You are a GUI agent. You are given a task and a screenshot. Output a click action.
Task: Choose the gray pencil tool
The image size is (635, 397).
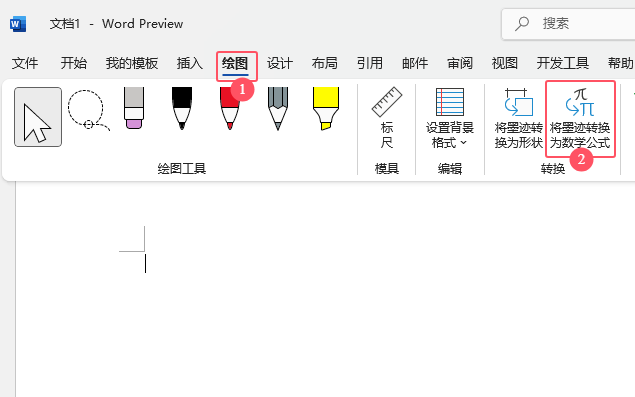(x=278, y=108)
